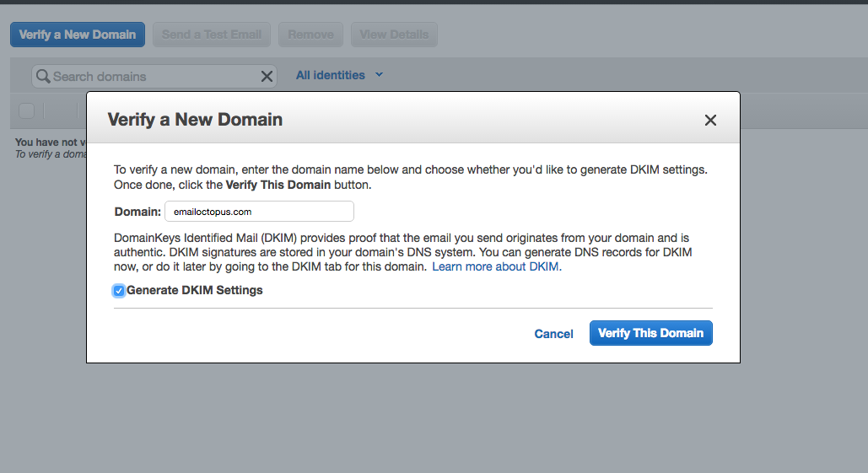Click Send a Test Email in the toolbar

(x=212, y=35)
